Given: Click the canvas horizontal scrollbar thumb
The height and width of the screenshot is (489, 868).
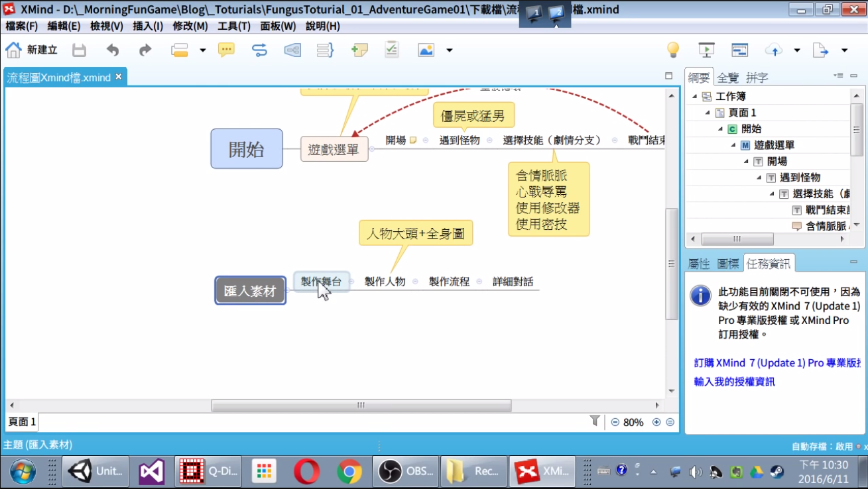Looking at the screenshot, I should (361, 405).
